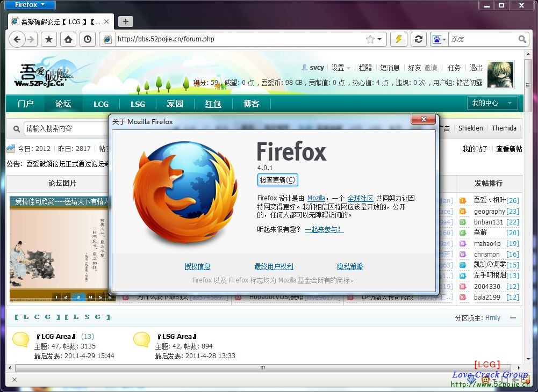Open the 授权信息 link
The image size is (538, 392).
tap(197, 266)
